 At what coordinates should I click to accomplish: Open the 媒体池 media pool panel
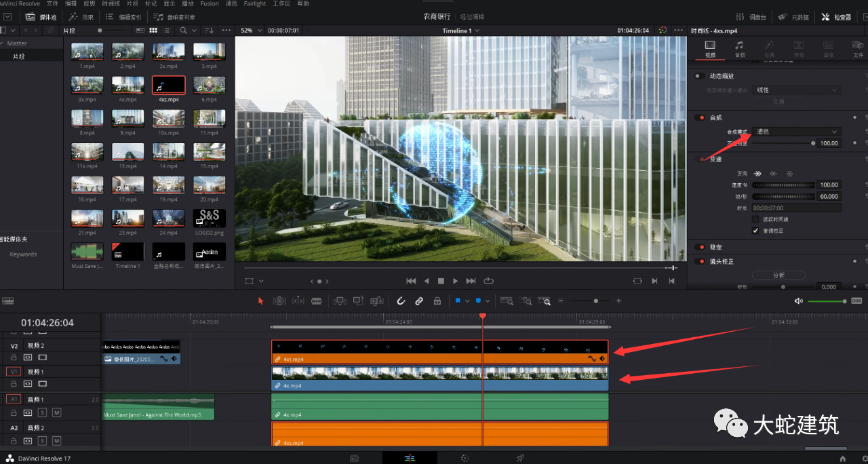(x=41, y=17)
